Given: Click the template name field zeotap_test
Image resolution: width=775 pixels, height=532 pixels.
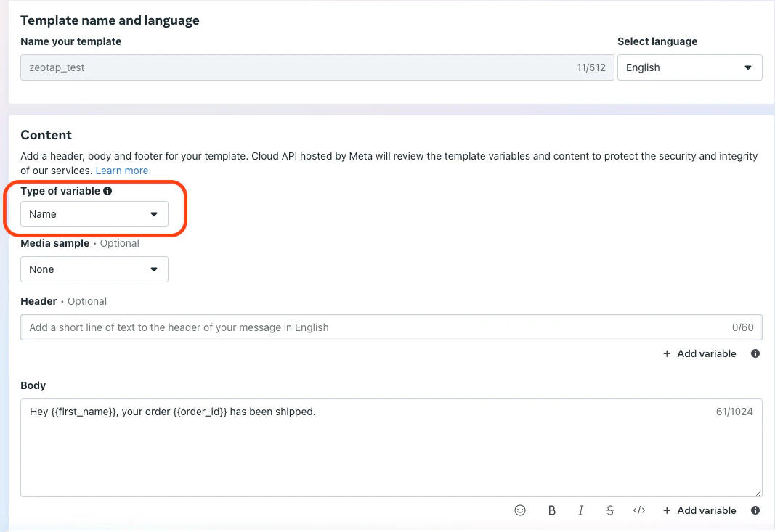Looking at the screenshot, I should click(317, 67).
